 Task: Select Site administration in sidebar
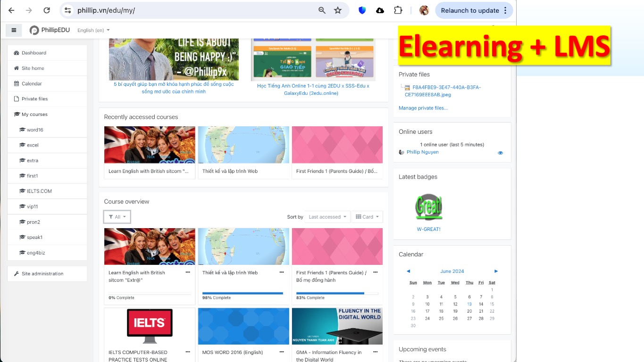pos(42,273)
